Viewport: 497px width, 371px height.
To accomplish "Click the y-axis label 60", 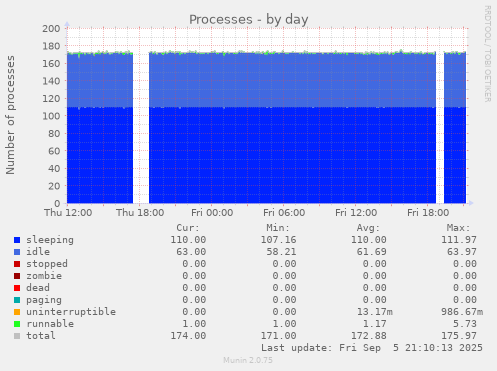I will (54, 151).
